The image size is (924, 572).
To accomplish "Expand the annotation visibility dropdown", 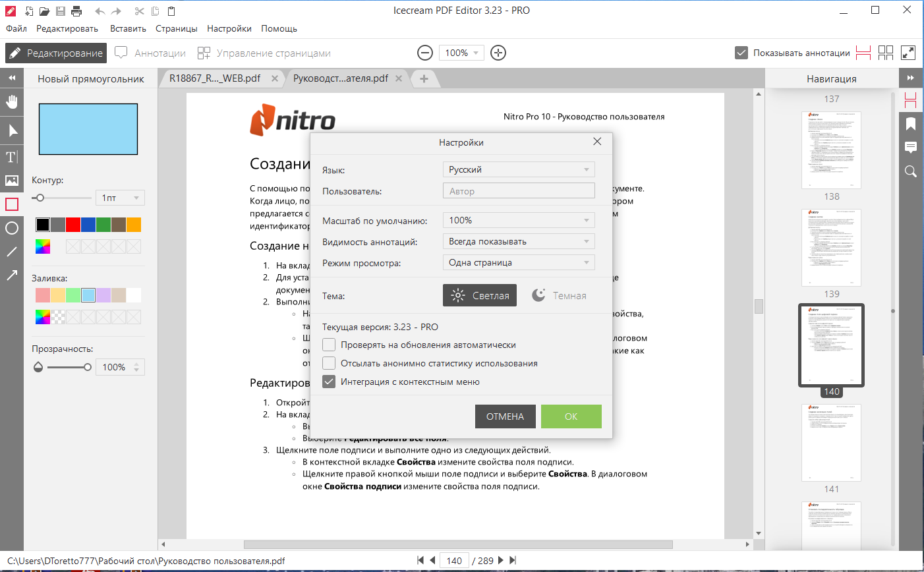I will 519,241.
